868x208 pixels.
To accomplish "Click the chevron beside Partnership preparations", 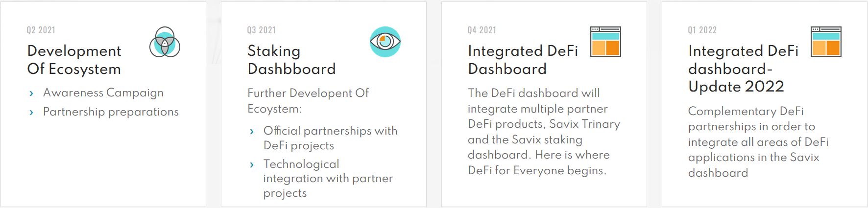I will pyautogui.click(x=31, y=112).
